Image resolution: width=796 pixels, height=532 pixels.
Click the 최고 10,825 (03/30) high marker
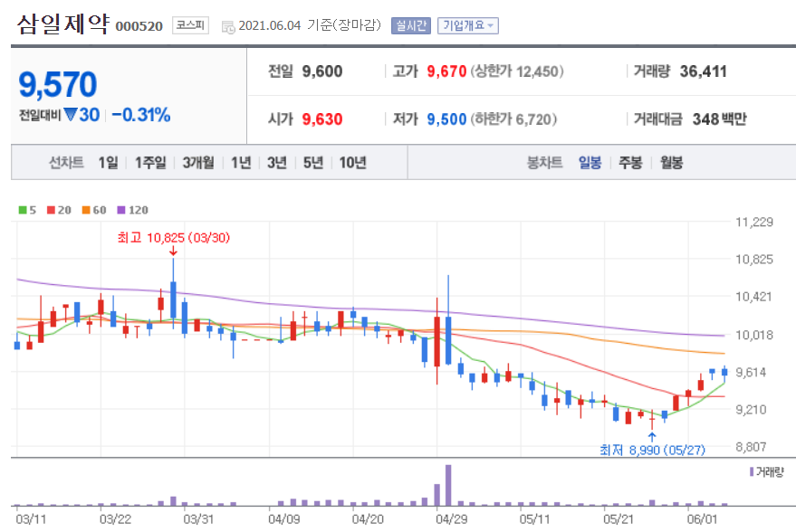point(174,238)
